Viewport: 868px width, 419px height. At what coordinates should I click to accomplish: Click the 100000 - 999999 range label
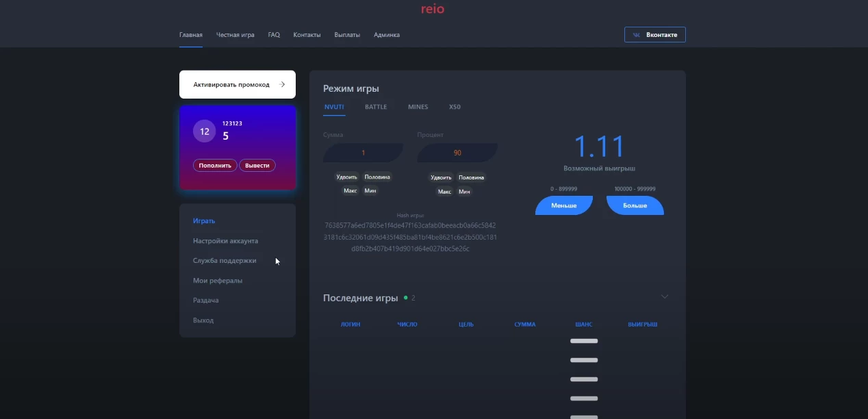pos(635,188)
